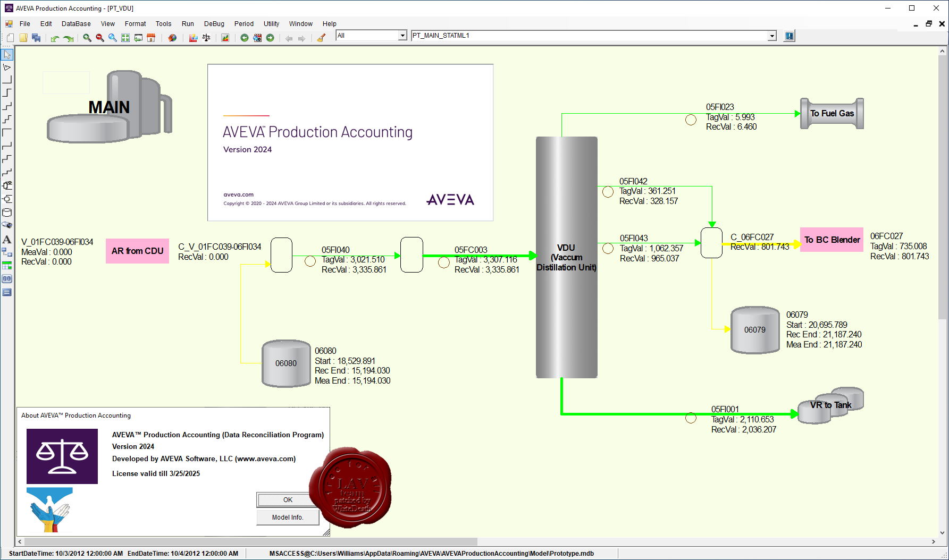This screenshot has width=949, height=560.
Task: Open the File menu
Action: 25,24
